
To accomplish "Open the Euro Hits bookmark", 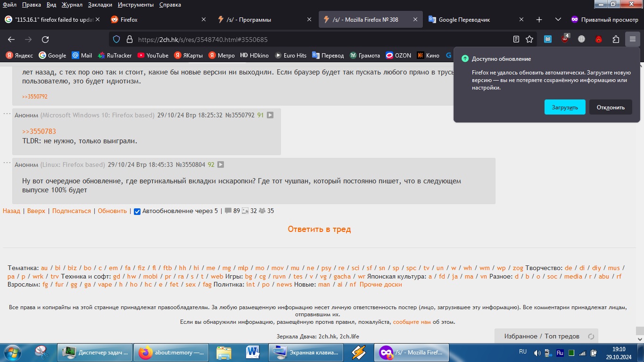I will click(290, 55).
